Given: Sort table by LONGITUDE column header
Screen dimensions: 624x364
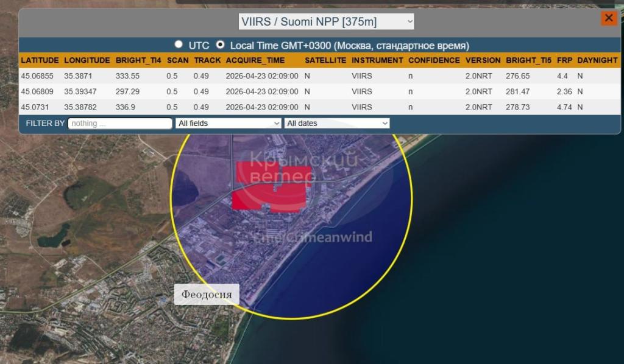Looking at the screenshot, I should click(x=87, y=60).
